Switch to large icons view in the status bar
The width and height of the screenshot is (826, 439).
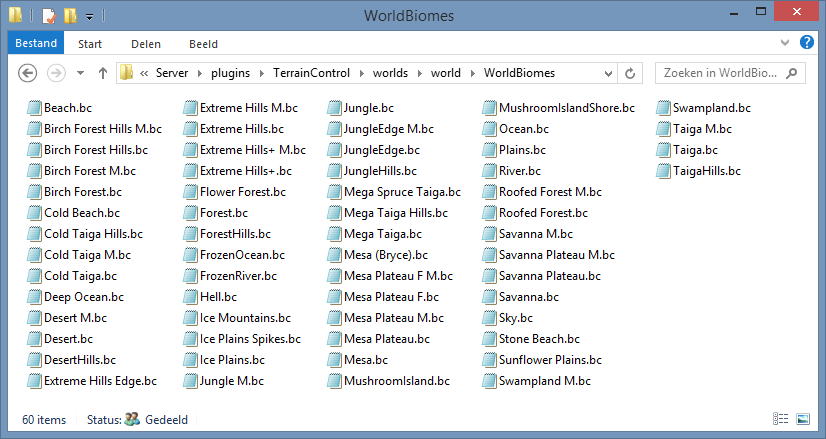(x=803, y=419)
